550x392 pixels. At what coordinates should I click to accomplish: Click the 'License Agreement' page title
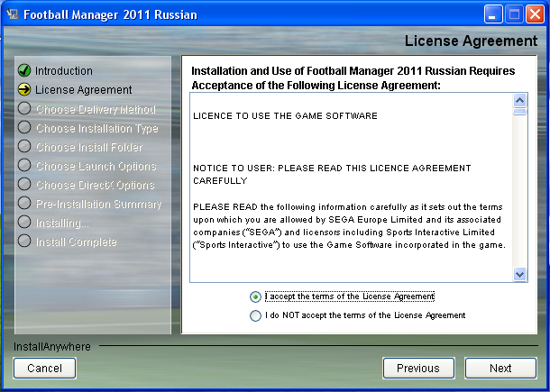coord(471,41)
